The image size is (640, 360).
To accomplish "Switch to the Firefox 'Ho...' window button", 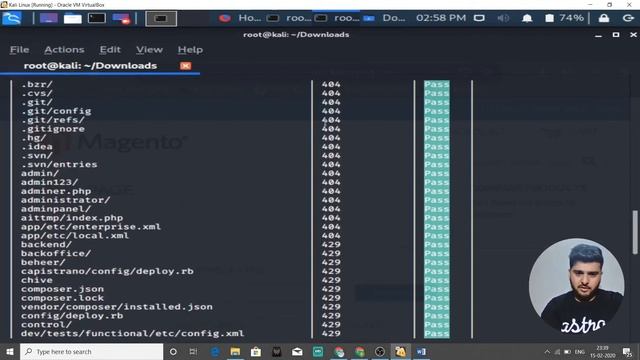I will click(240, 18).
